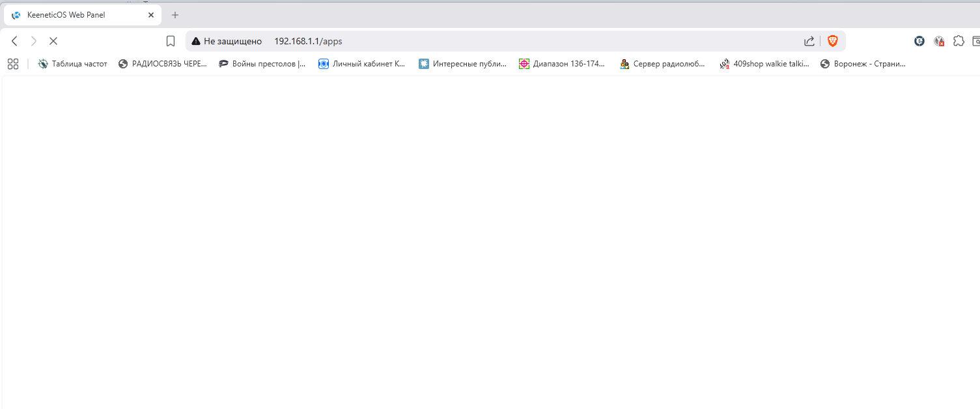Bookmark this page using the bookmark icon
This screenshot has width=980, height=409.
click(x=171, y=41)
